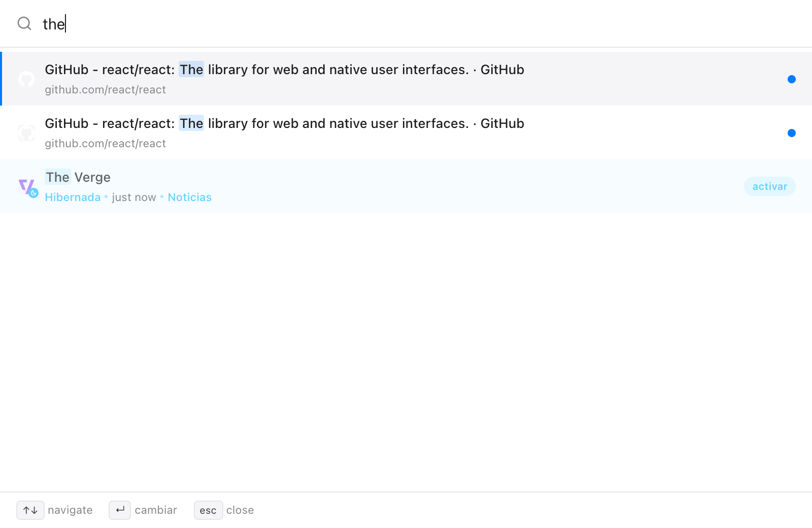The width and height of the screenshot is (812, 528).
Task: Click The Verge favicon with hibernation badge
Action: click(x=28, y=187)
